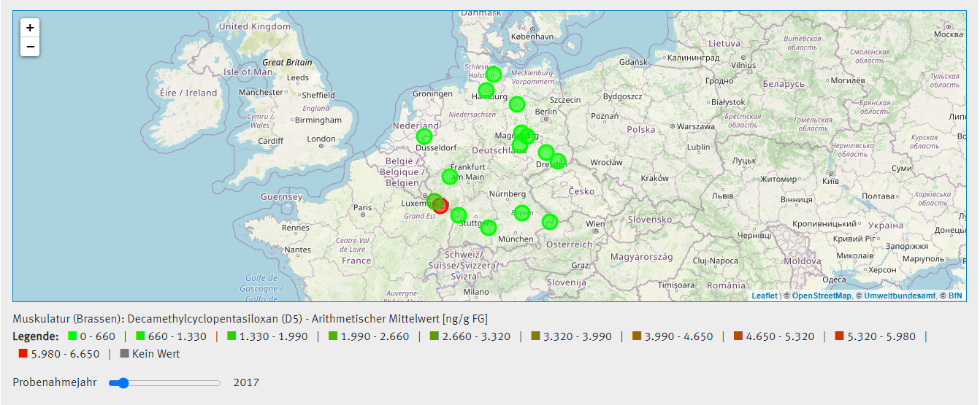Select the marker west of Stuttgart
Screen dimensions: 980x405
click(x=459, y=215)
